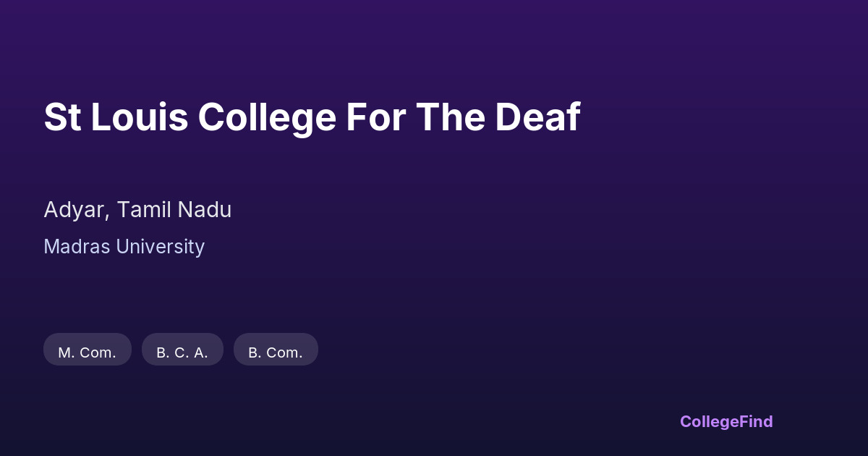Click "Tamil Nadu" in the location line

(174, 210)
